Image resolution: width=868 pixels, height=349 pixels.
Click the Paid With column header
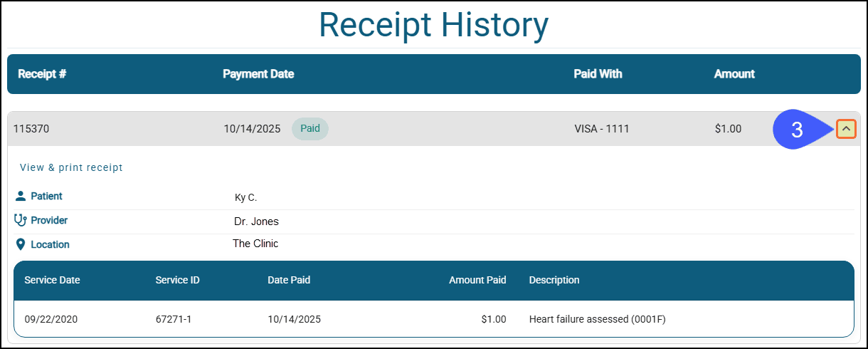coord(598,74)
